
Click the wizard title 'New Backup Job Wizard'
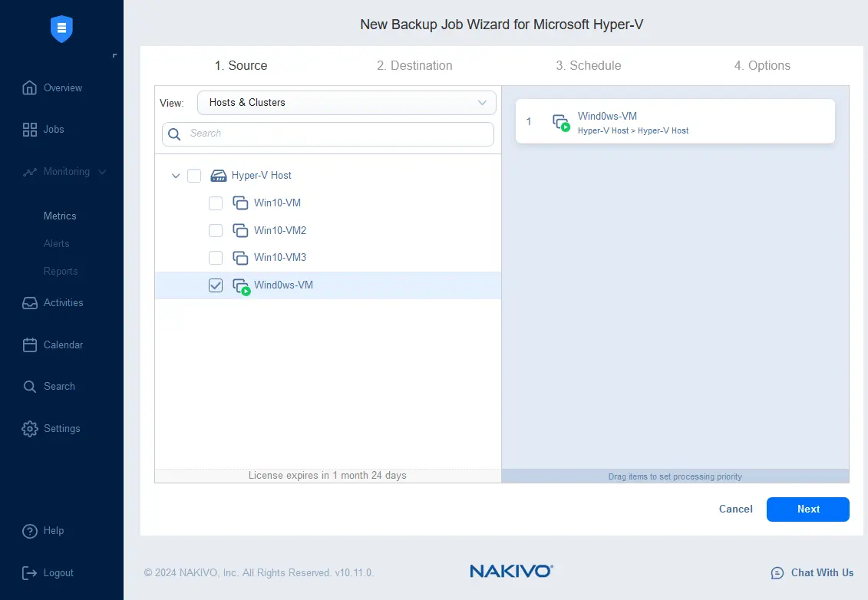pyautogui.click(x=501, y=25)
